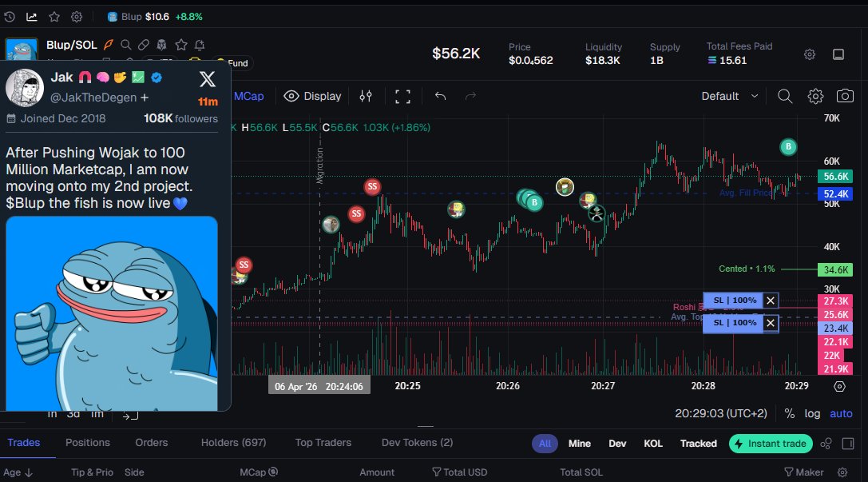Open chart settings gear
This screenshot has width=868, height=482.
[x=815, y=96]
